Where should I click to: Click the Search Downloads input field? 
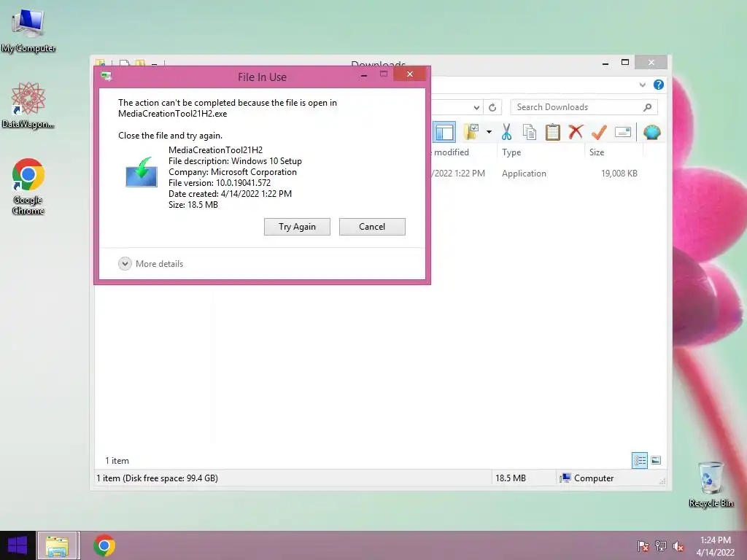point(577,107)
